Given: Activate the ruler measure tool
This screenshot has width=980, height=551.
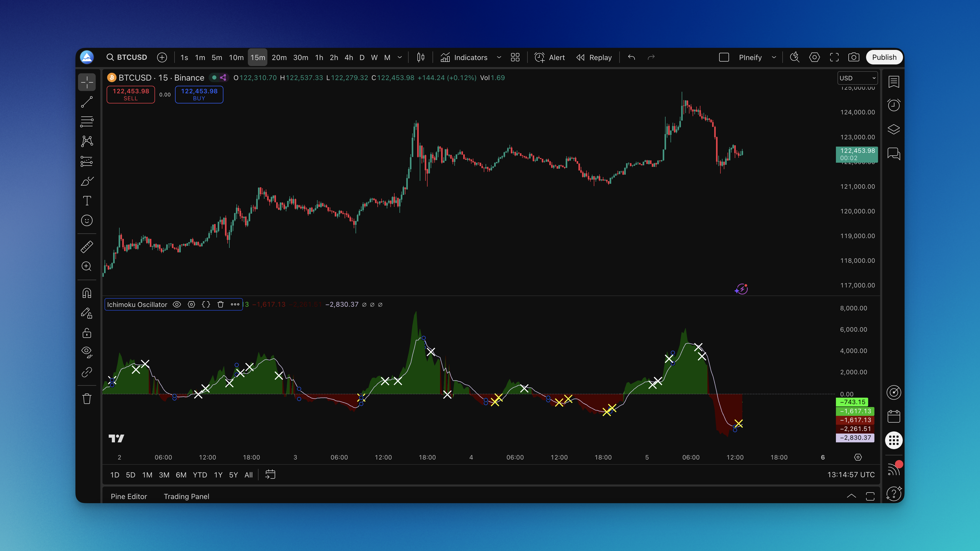Looking at the screenshot, I should point(87,247).
